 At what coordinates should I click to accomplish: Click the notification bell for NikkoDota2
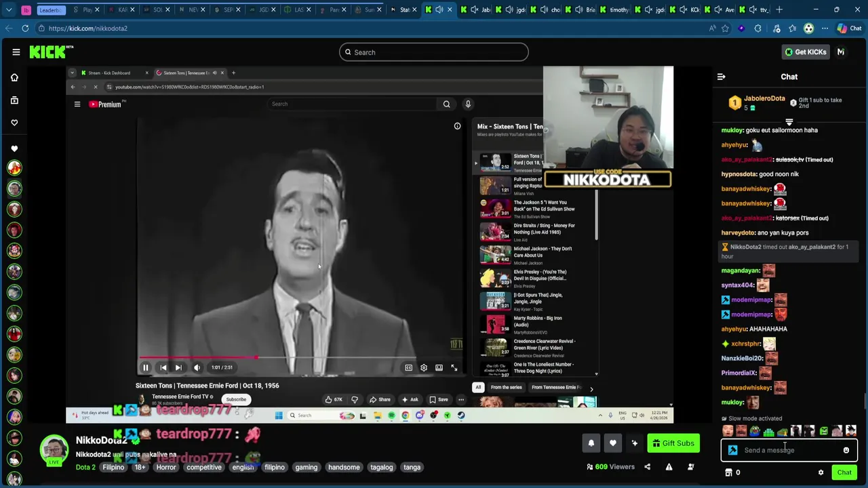point(591,443)
